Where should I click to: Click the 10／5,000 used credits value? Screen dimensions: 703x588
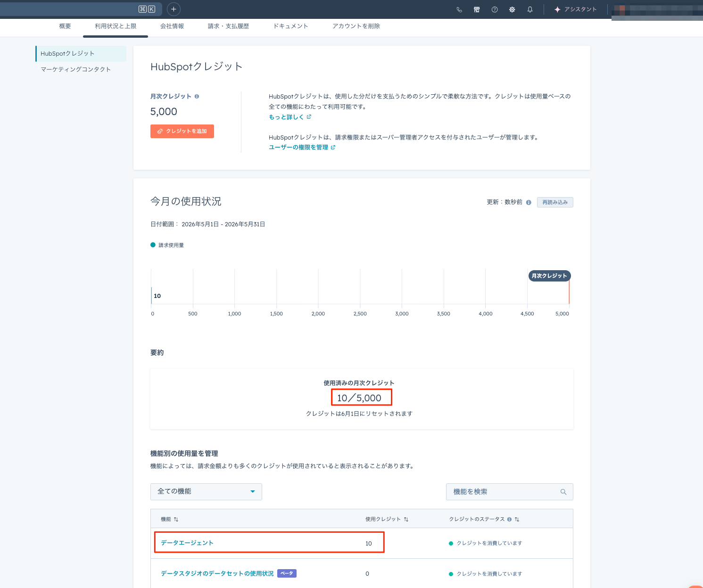pyautogui.click(x=359, y=398)
